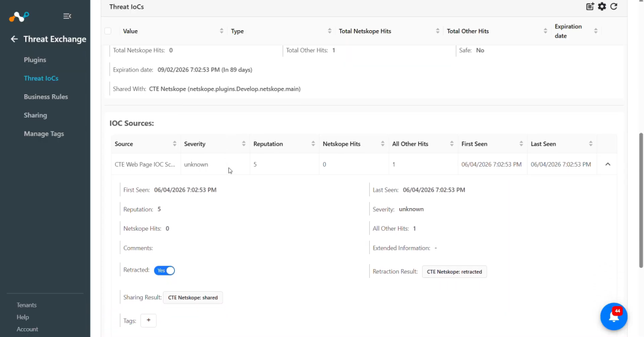Click Shared With CTE Netskope value
644x337 pixels.
point(225,89)
